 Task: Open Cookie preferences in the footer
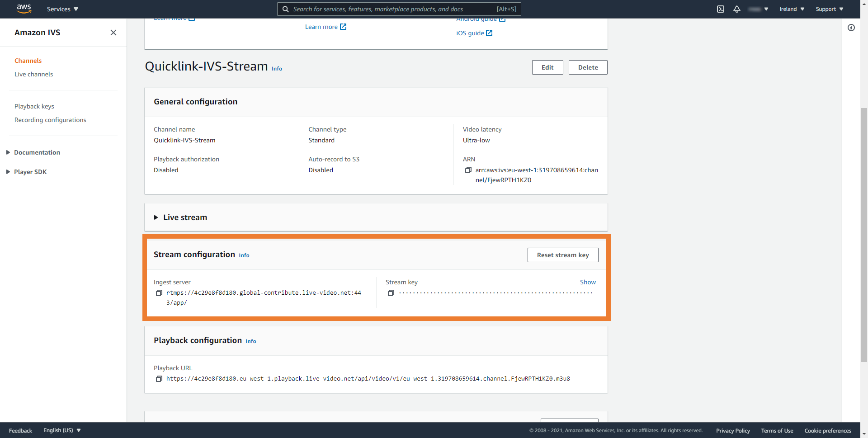pyautogui.click(x=828, y=431)
